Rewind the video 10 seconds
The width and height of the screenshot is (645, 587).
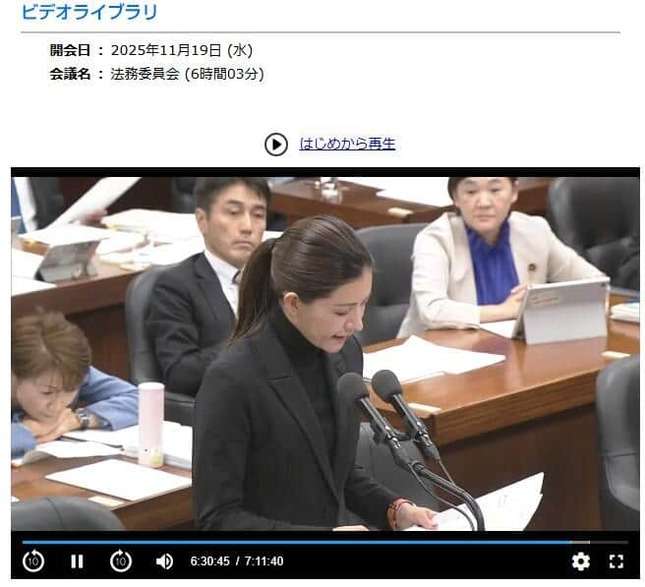point(33,561)
